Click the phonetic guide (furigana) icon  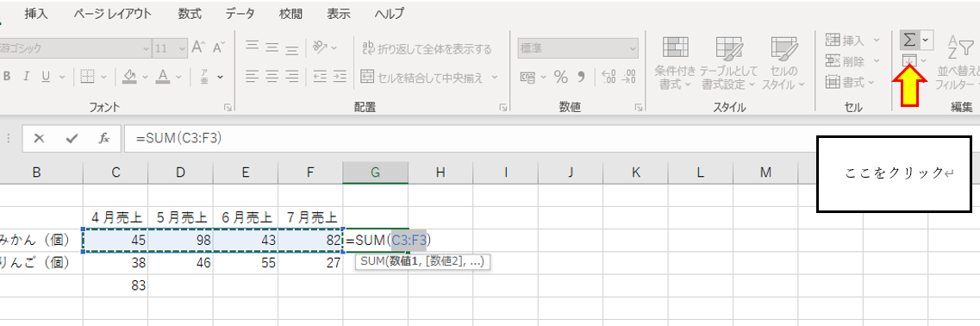point(204,77)
